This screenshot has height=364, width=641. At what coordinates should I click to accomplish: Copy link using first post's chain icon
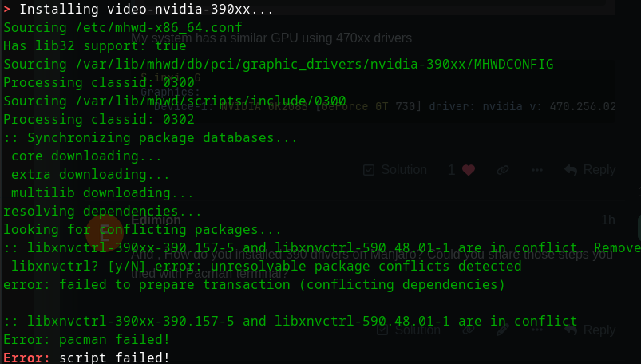pyautogui.click(x=503, y=170)
